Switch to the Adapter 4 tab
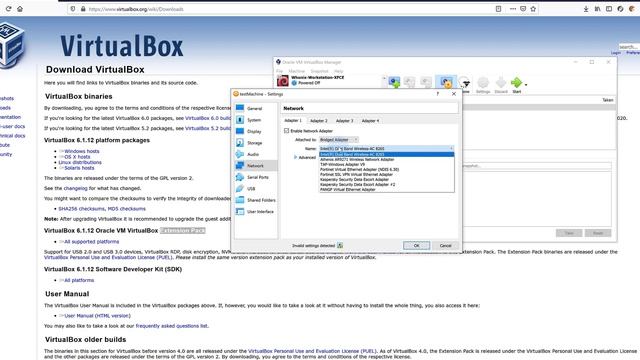The image size is (640, 360). (370, 121)
